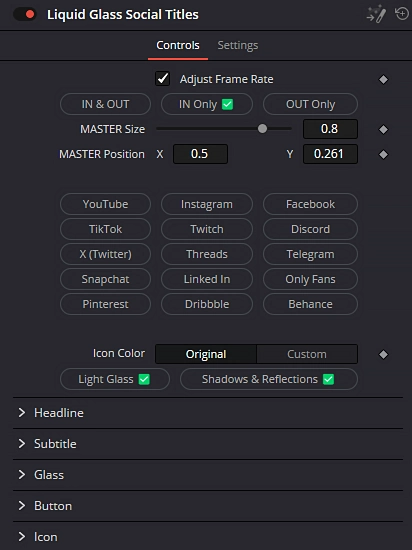Select the Instagram preset button
Viewport: 412px width, 550px height.
[x=207, y=204]
